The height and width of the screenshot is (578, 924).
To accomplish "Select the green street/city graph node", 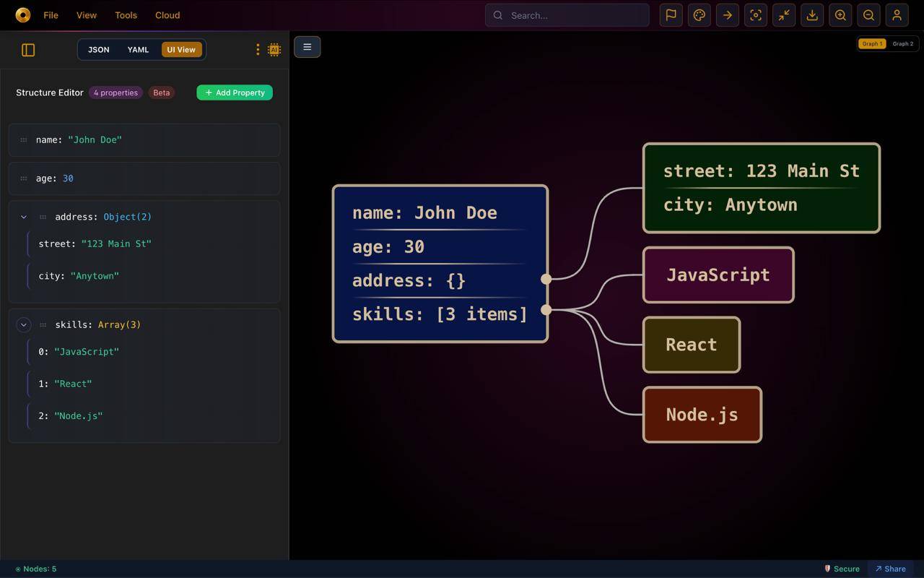I will (762, 188).
